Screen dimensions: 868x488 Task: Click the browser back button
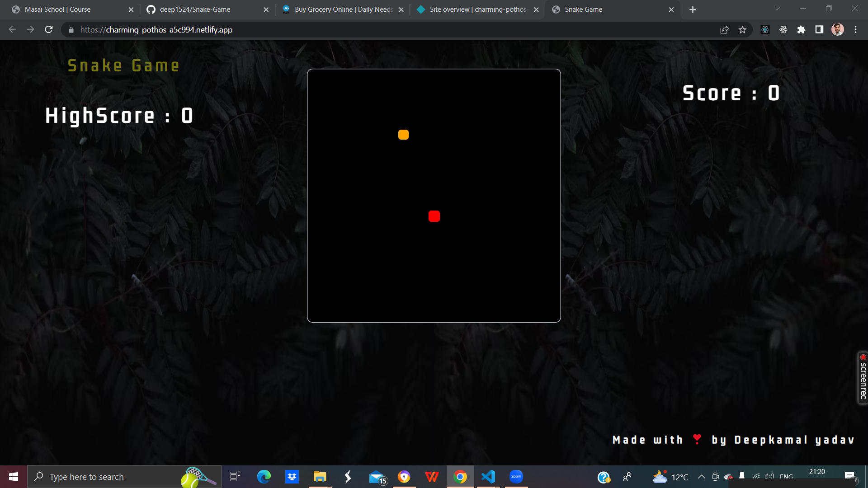coord(12,29)
